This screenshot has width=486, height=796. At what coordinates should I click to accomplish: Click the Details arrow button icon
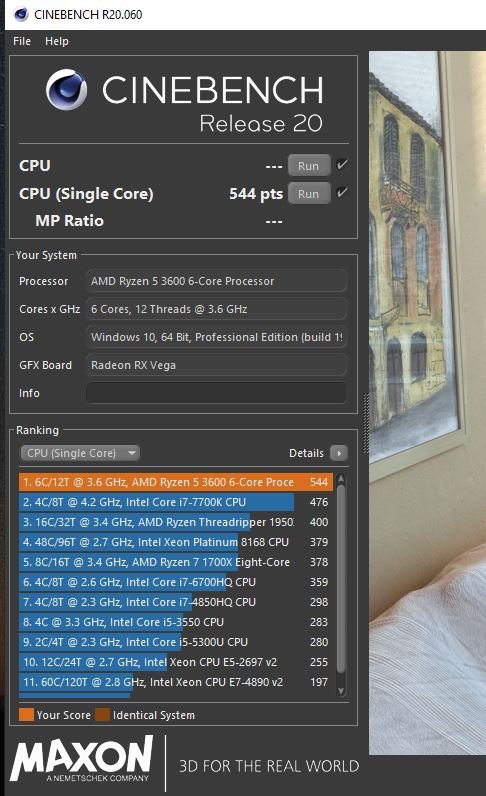(339, 453)
